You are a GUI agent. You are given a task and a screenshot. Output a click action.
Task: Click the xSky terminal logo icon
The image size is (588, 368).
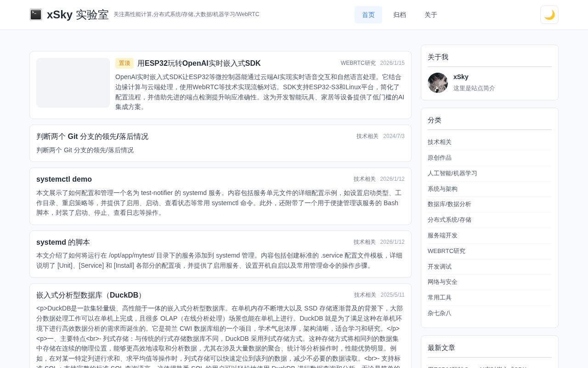tap(36, 15)
